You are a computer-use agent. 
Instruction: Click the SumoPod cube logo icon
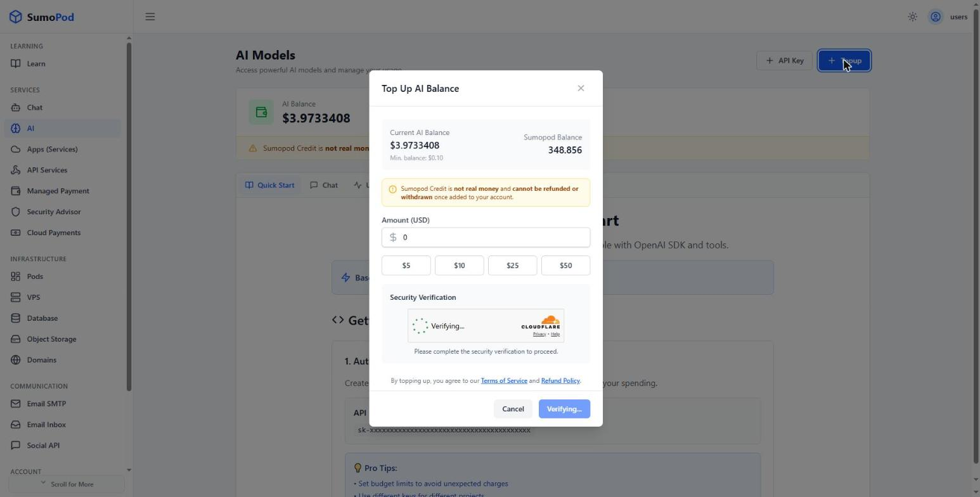(16, 17)
